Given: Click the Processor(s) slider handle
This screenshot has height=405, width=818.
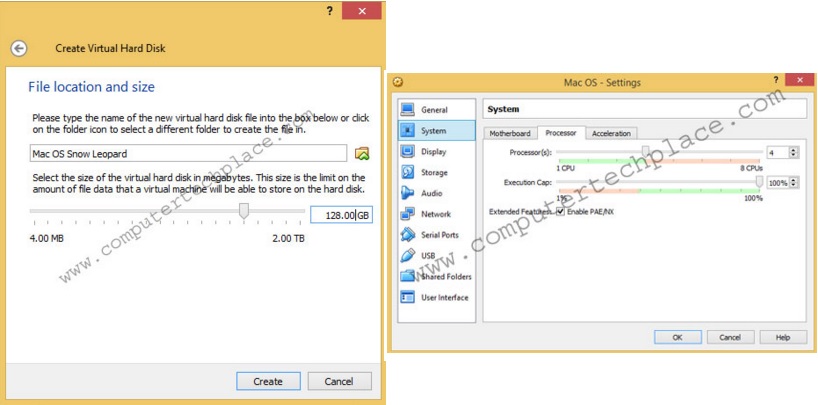Looking at the screenshot, I should pyautogui.click(x=645, y=151).
